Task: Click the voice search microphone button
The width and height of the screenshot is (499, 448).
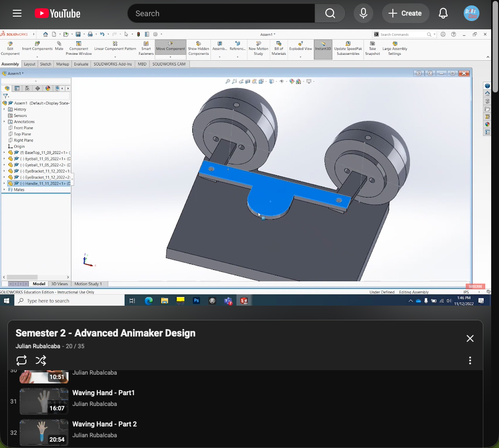Action: pos(363,13)
